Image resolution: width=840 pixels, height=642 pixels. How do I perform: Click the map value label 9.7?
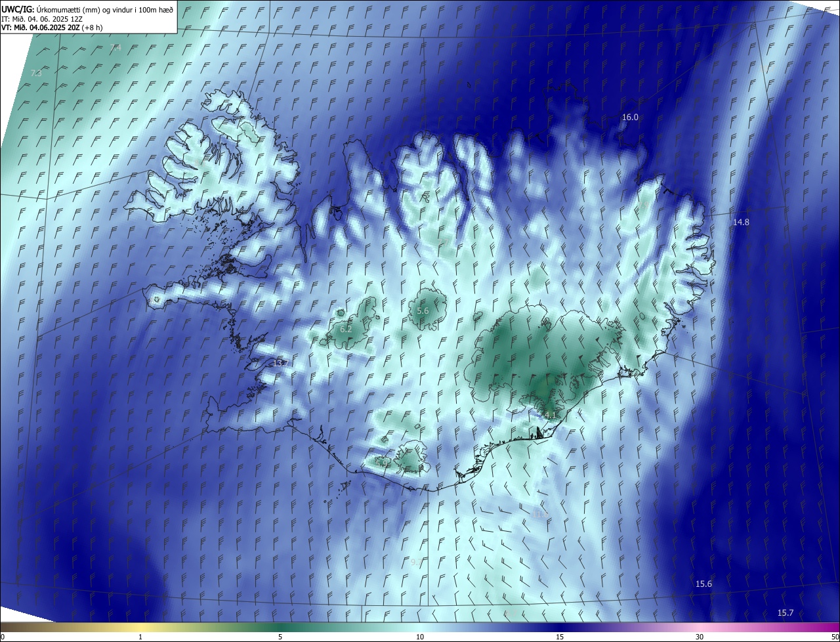tap(416, 562)
